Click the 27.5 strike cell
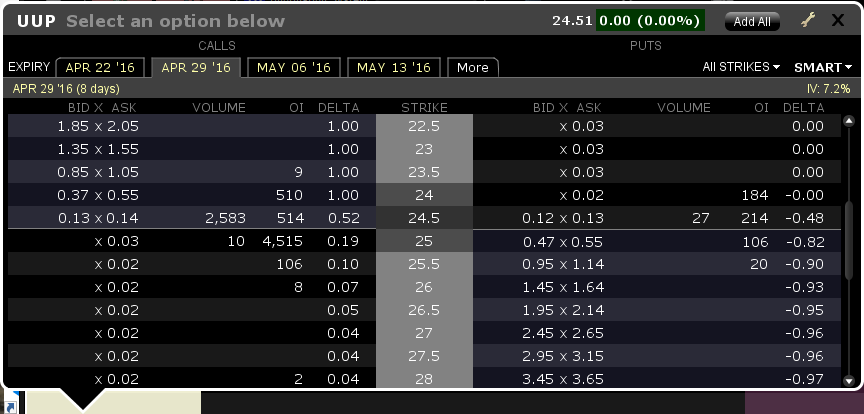864x414 pixels. click(x=424, y=356)
